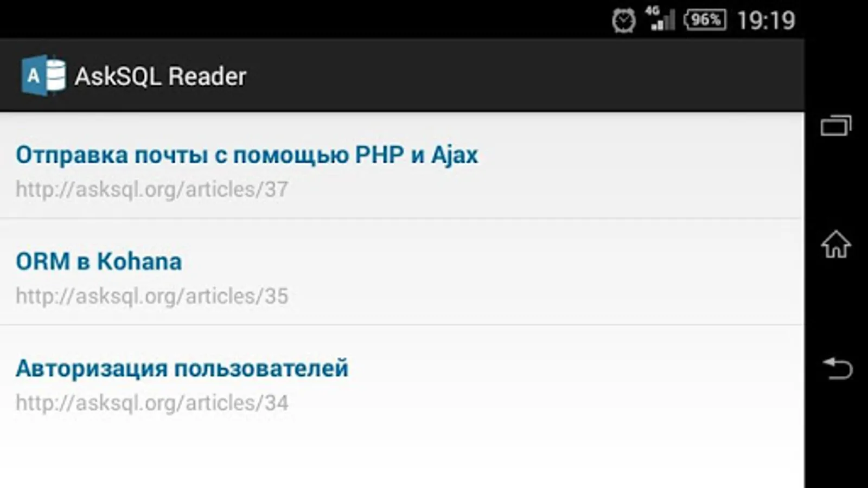The image size is (868, 488).
Task: Select the asksql.org/articles/35 URL
Action: 152,296
